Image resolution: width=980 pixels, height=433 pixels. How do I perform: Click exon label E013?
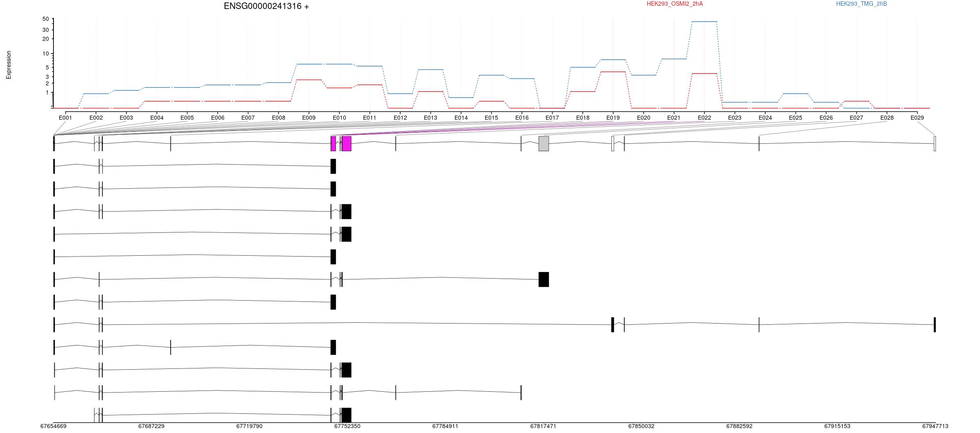tap(430, 118)
